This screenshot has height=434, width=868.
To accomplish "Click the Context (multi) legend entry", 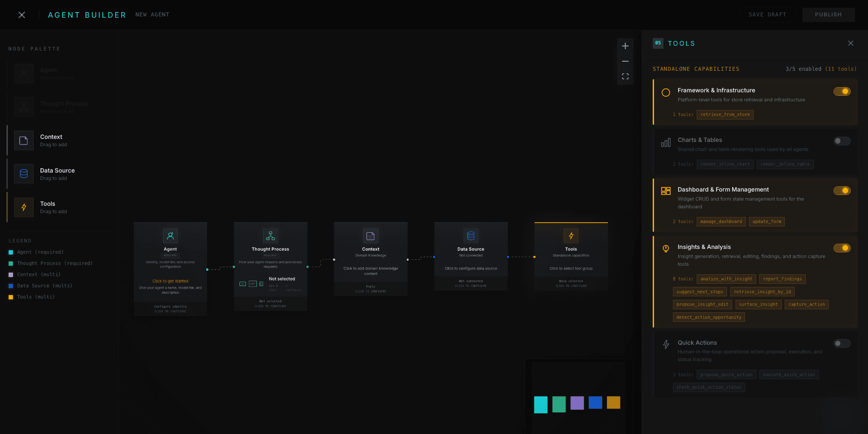I will point(35,275).
